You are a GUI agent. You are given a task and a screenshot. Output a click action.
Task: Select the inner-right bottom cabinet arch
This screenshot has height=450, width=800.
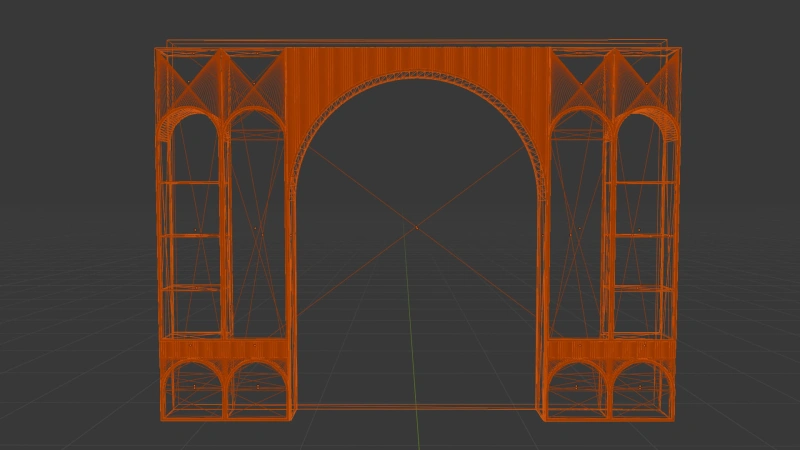(576, 391)
